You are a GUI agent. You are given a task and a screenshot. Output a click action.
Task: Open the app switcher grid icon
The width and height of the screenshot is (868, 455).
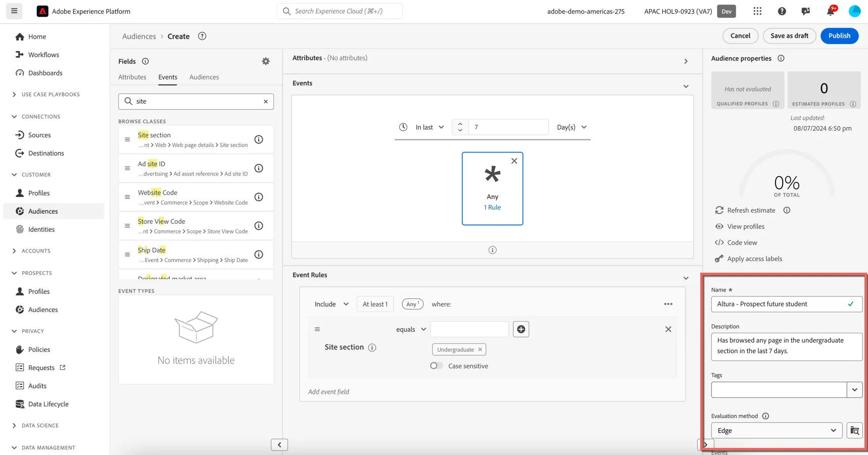(757, 11)
